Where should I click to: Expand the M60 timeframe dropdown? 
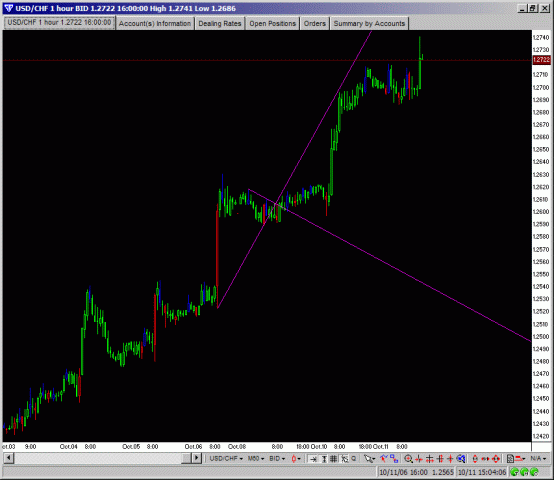click(256, 458)
